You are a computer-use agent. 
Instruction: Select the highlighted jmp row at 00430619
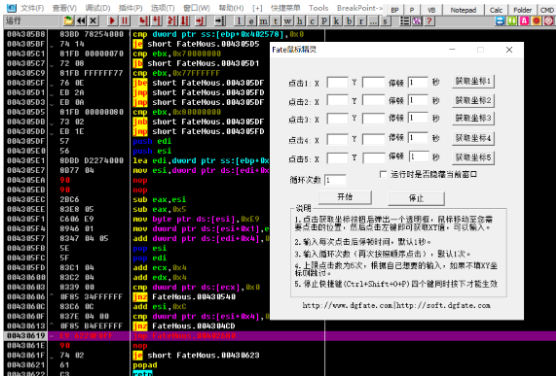click(x=279, y=335)
